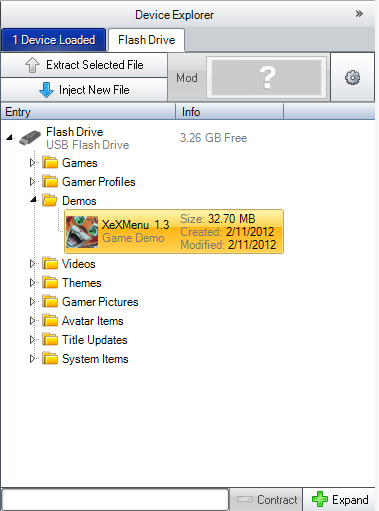Screen dimensions: 379x511
Task: Click the Gamer Profiles folder icon
Action: click(x=50, y=181)
